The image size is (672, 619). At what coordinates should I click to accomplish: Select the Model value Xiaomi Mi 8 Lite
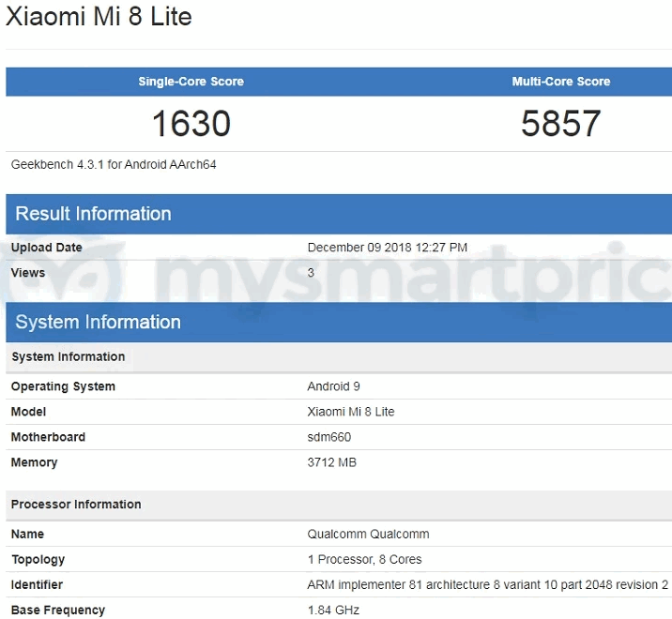[x=351, y=412]
